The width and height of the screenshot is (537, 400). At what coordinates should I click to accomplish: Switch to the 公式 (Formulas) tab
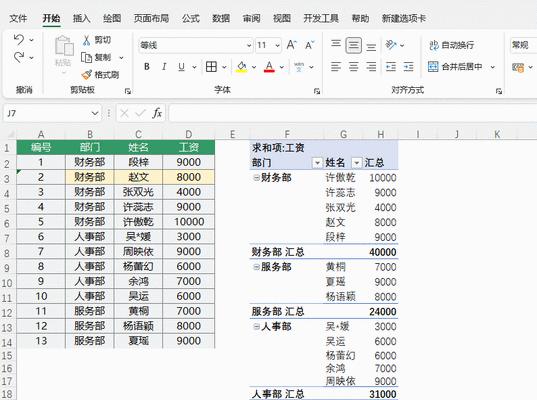coord(191,18)
